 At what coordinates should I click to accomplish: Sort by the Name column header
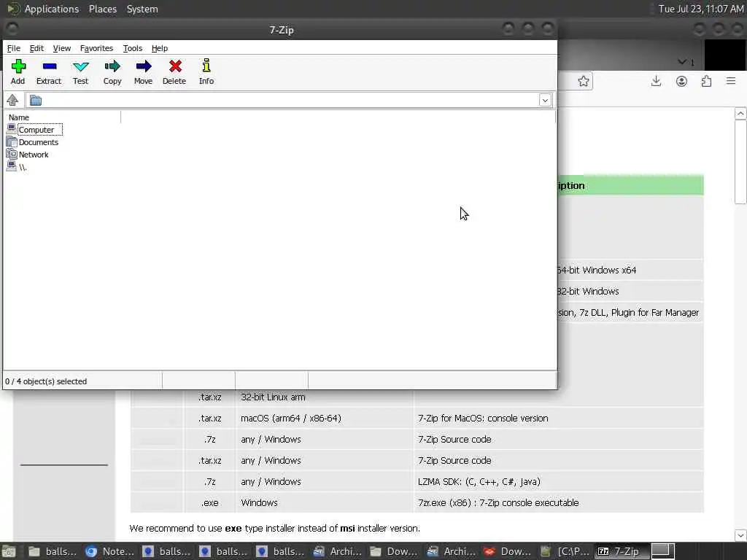pos(19,117)
